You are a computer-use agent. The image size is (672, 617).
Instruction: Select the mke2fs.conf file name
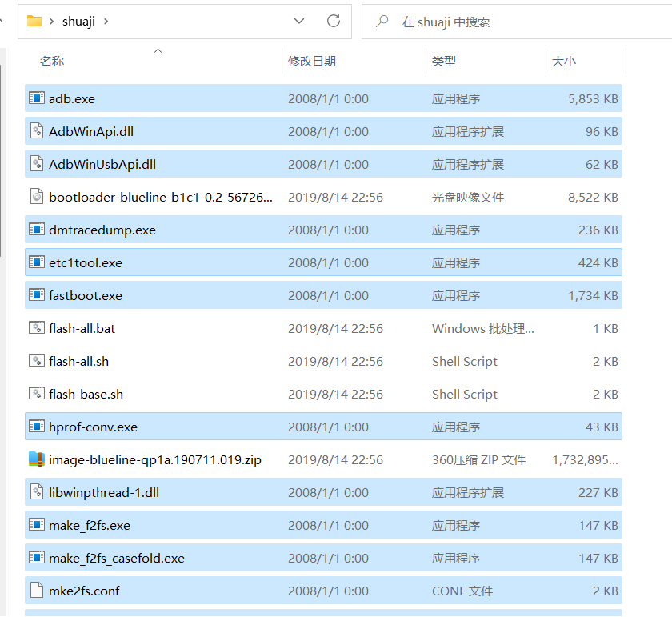click(x=85, y=591)
